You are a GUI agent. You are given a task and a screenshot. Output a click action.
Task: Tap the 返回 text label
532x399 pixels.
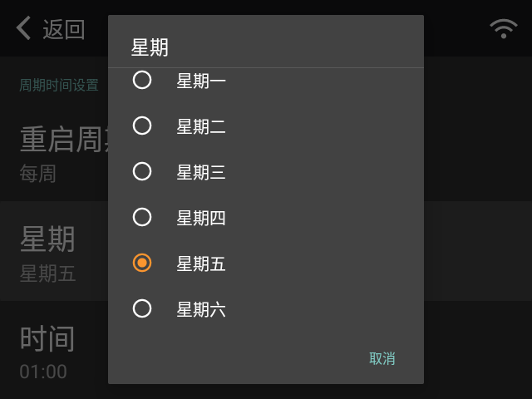(x=64, y=30)
